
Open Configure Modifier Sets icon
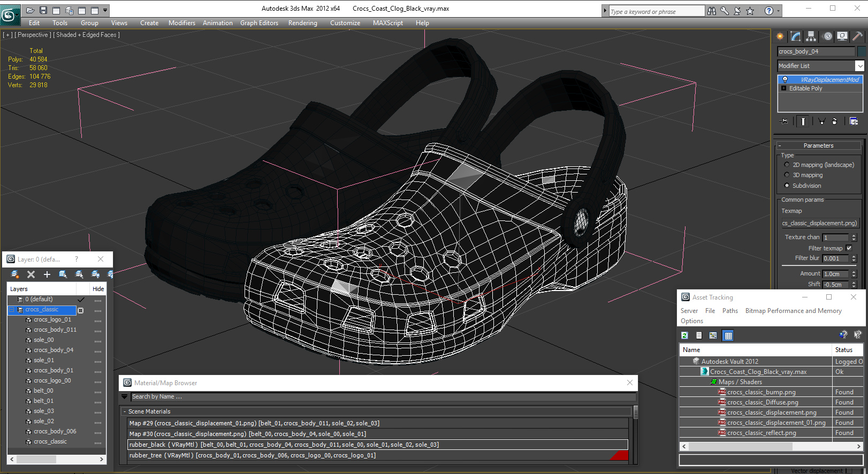(854, 121)
